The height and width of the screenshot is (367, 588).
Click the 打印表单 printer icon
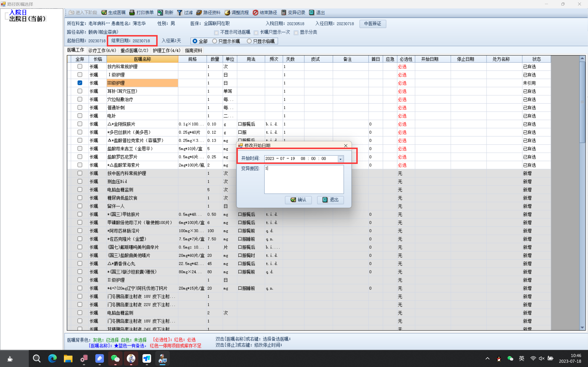(132, 13)
